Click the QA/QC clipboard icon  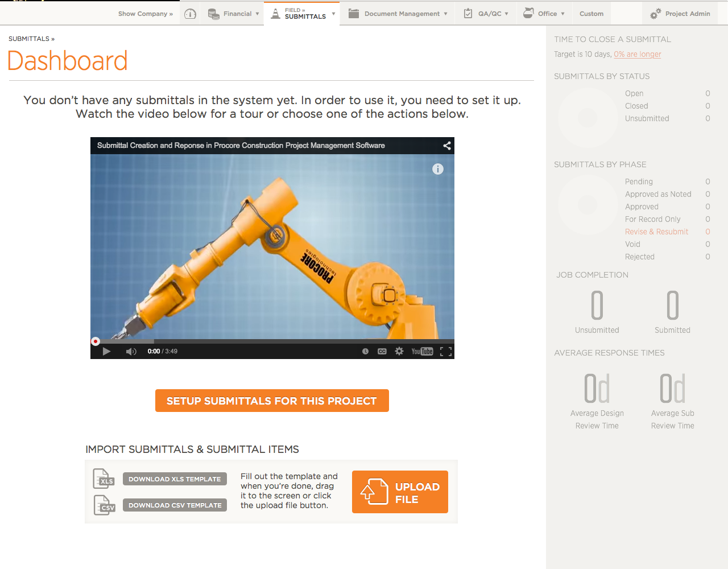(x=468, y=14)
